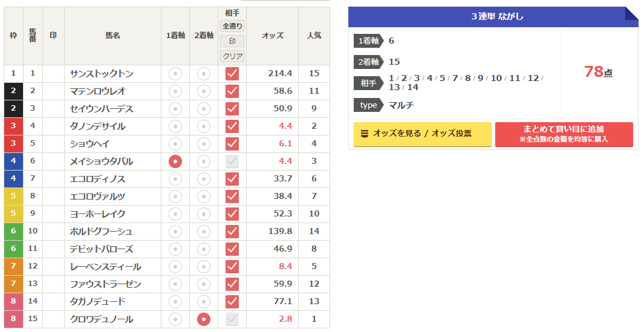Uncheck 相手 checkbox for タガノデュード
The height and width of the screenshot is (332, 644).
[x=232, y=302]
